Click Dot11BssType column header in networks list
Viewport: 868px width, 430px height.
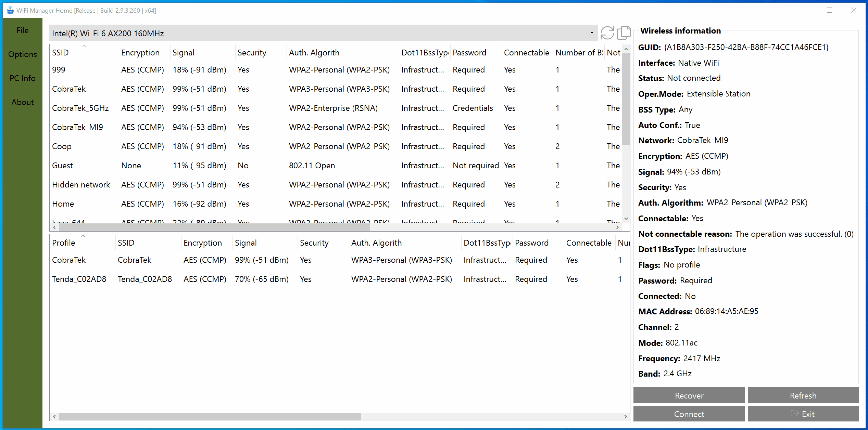425,53
